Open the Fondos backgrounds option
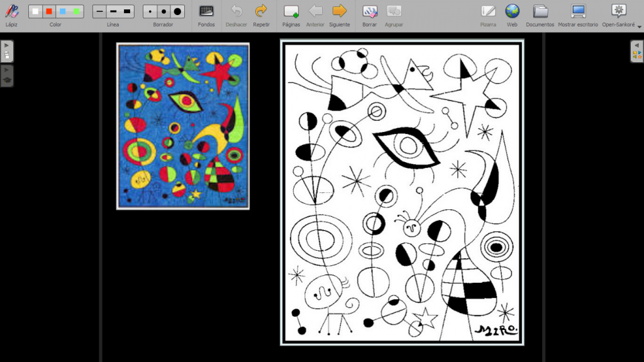644x362 pixels. pyautogui.click(x=206, y=15)
